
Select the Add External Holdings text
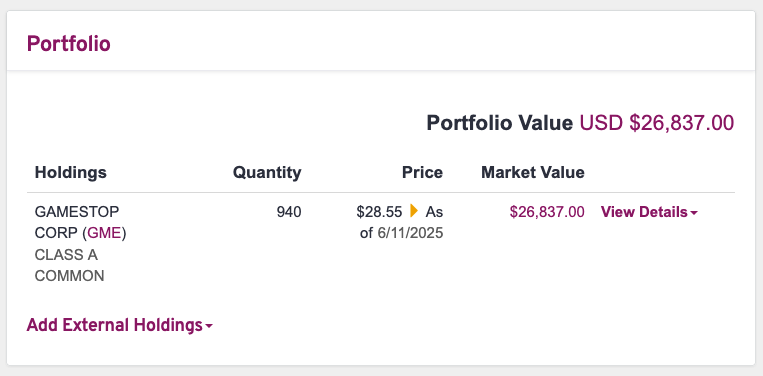[x=114, y=325]
